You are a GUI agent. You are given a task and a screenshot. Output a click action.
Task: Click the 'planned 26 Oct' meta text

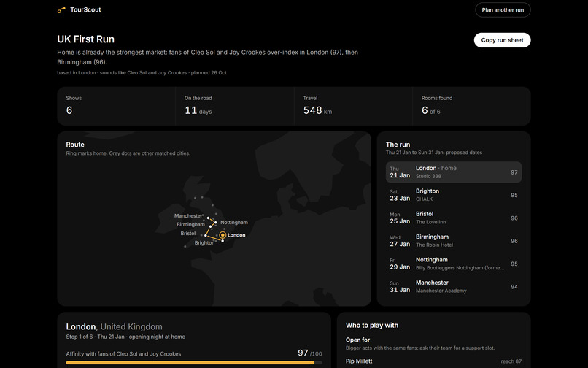pyautogui.click(x=209, y=73)
